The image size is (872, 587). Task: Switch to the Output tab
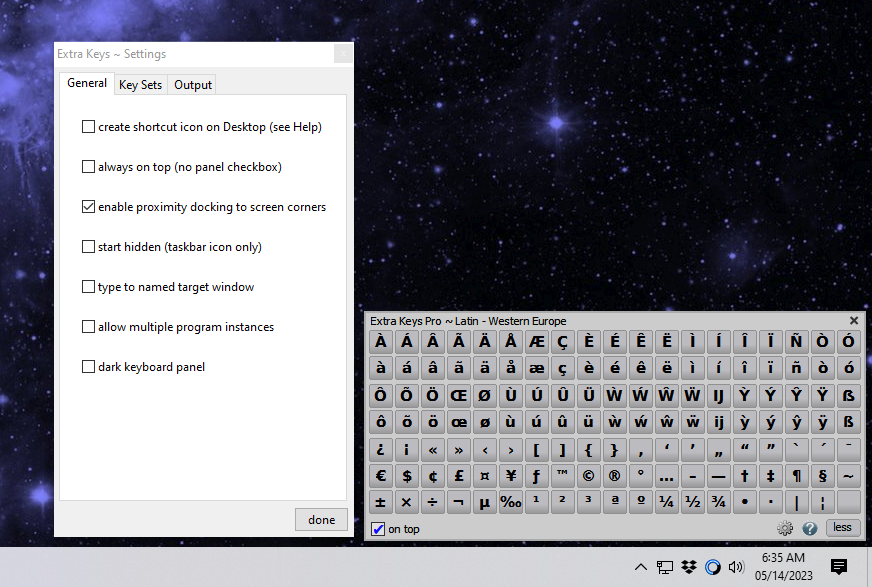click(x=193, y=84)
